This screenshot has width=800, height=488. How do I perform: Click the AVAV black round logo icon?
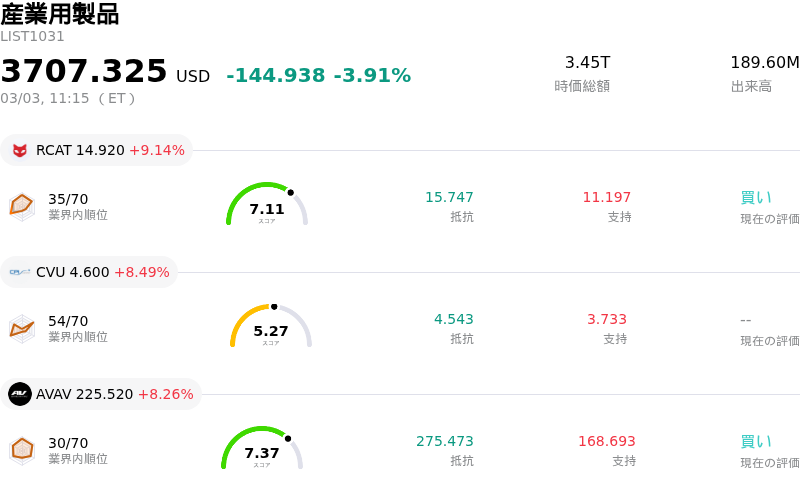pyautogui.click(x=20, y=394)
